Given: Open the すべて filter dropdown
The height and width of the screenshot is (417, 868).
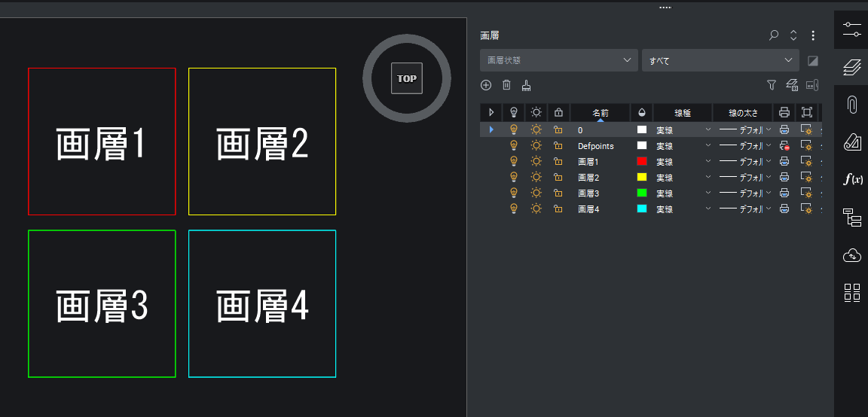Looking at the screenshot, I should click(720, 60).
